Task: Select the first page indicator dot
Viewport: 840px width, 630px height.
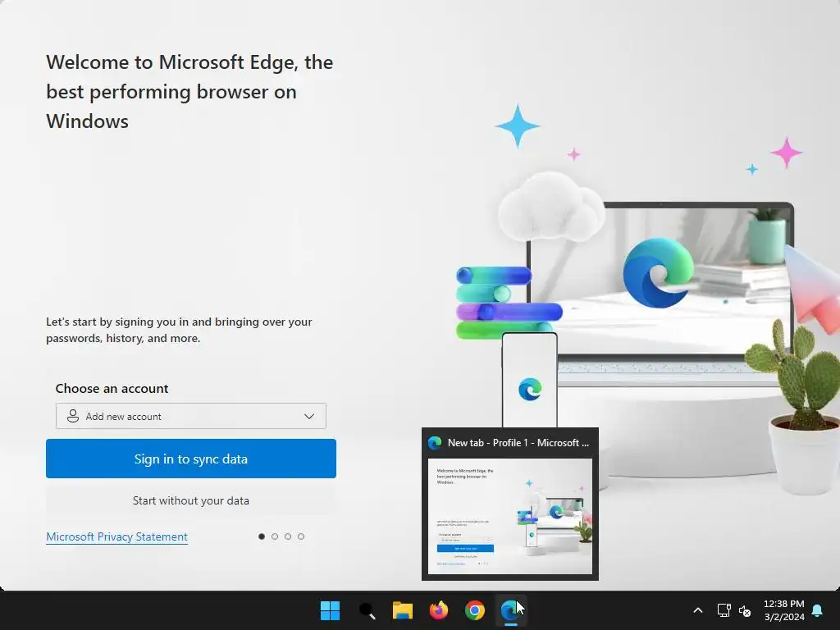Action: 262,536
